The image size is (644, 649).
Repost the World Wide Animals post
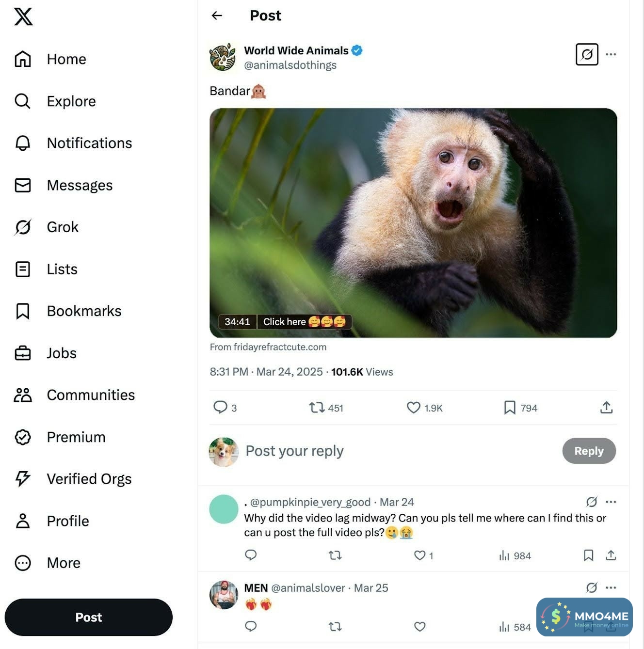[317, 408]
